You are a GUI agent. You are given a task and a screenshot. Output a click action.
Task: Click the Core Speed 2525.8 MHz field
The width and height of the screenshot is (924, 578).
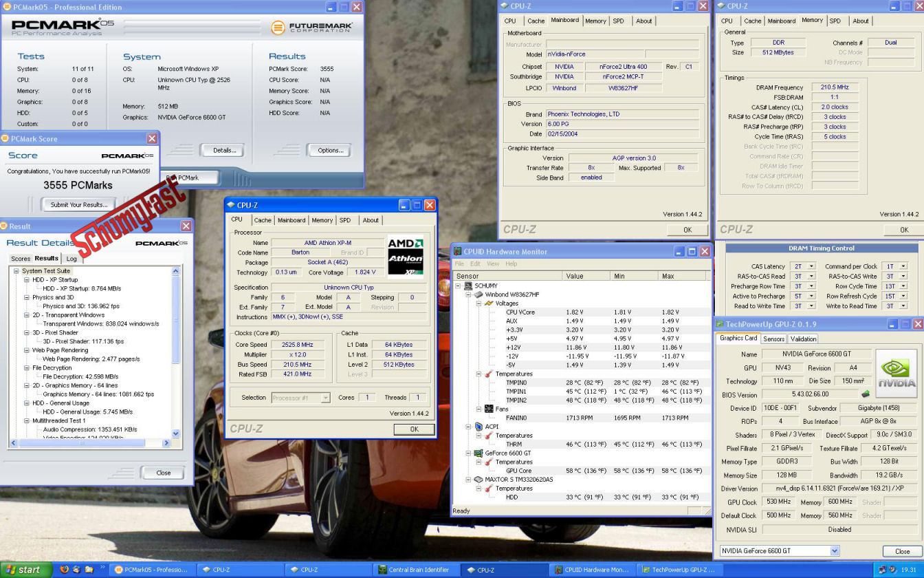click(x=298, y=345)
